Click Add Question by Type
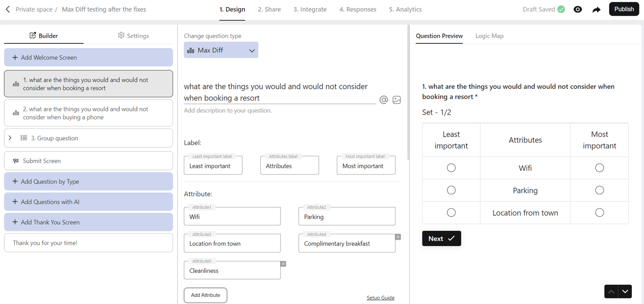 pyautogui.click(x=89, y=181)
